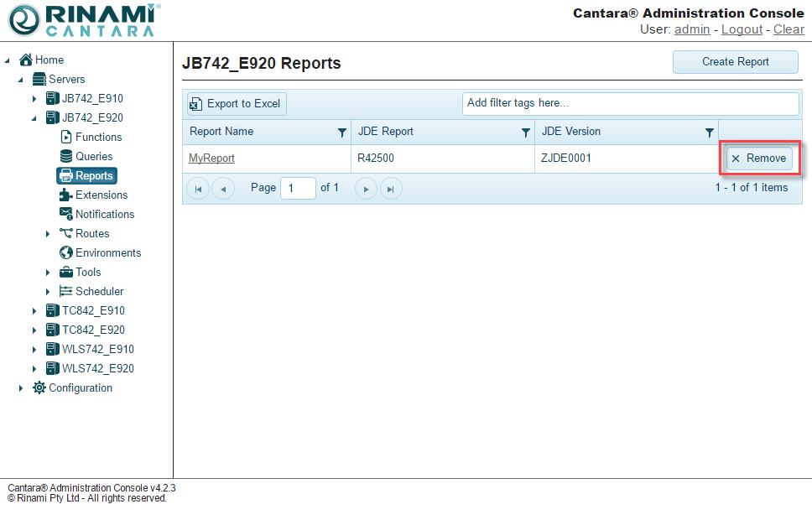Open the MyReport link
This screenshot has height=520, width=812.
point(211,159)
